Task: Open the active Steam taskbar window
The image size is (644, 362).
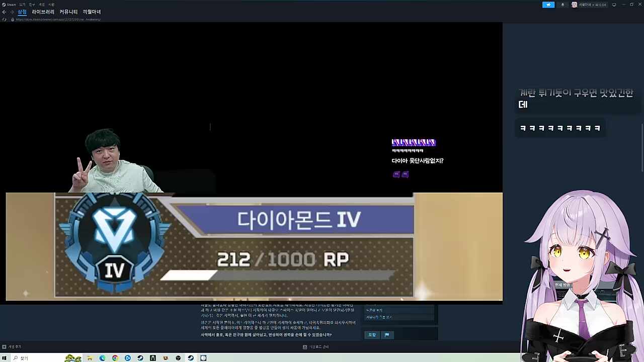Action: [x=191, y=358]
